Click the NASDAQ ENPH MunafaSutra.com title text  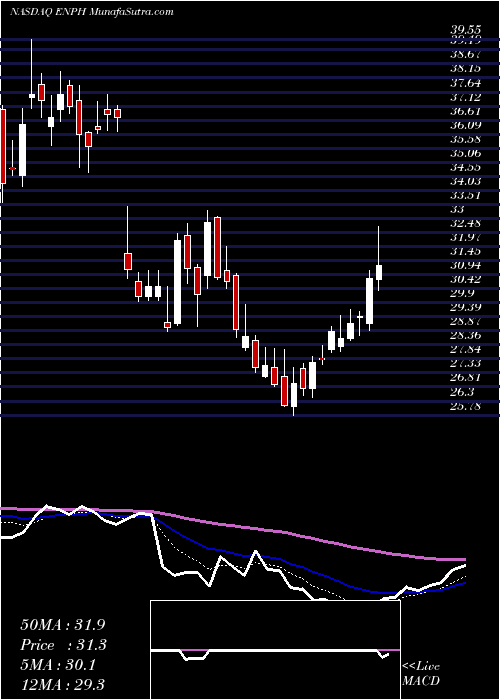pos(92,12)
